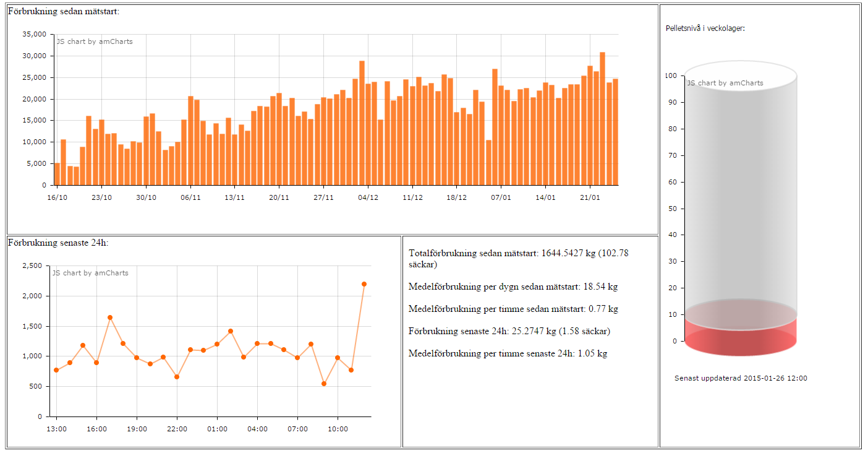Click the '27/11' date label

tap(323, 197)
